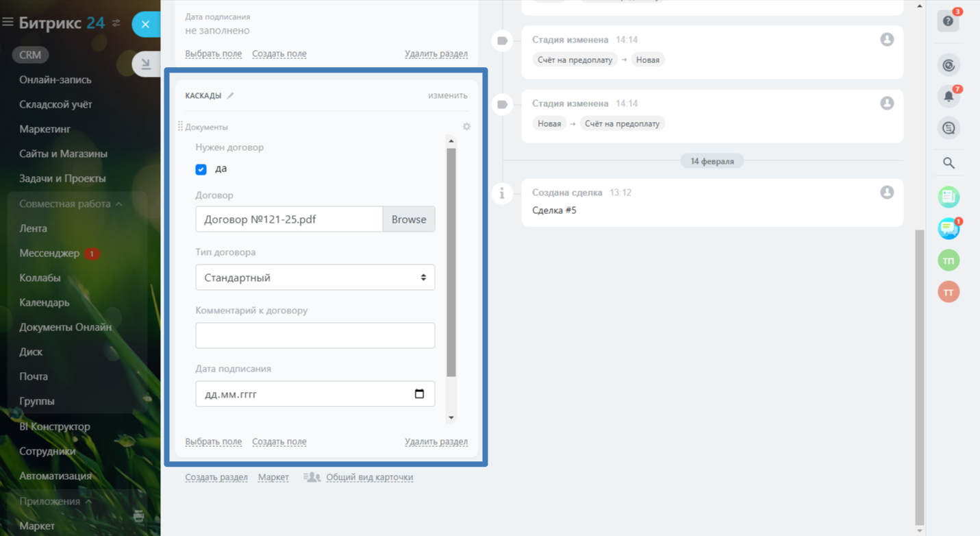The width and height of the screenshot is (980, 536).
Task: Click the speech-bubble icon below the notifications bell
Action: [948, 128]
